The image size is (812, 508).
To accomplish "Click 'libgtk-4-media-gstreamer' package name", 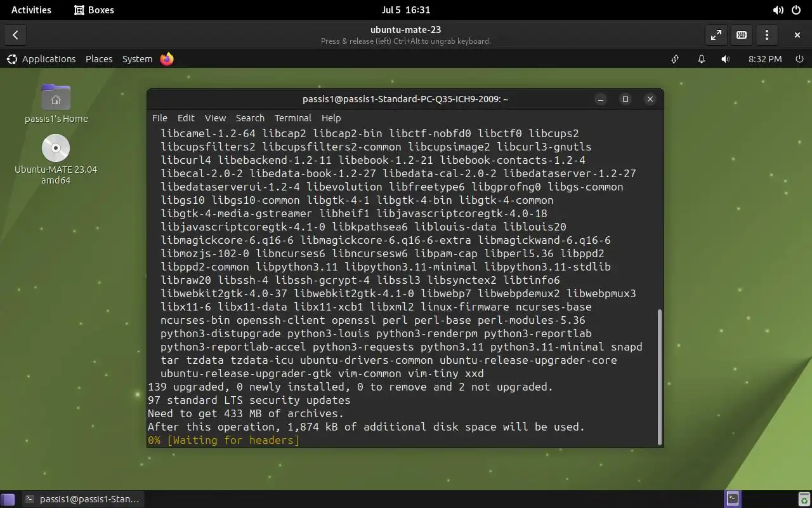I will (x=237, y=213).
